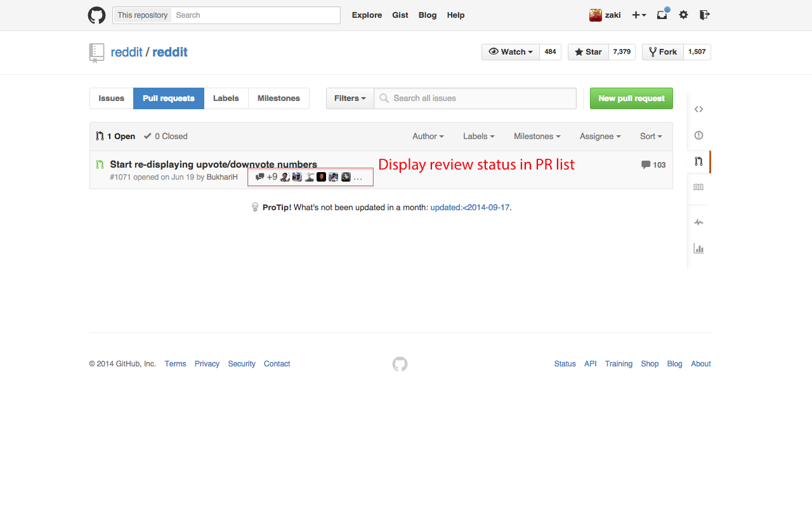Open pull request Start re-displaying upvote/downvote numbers

coord(213,164)
